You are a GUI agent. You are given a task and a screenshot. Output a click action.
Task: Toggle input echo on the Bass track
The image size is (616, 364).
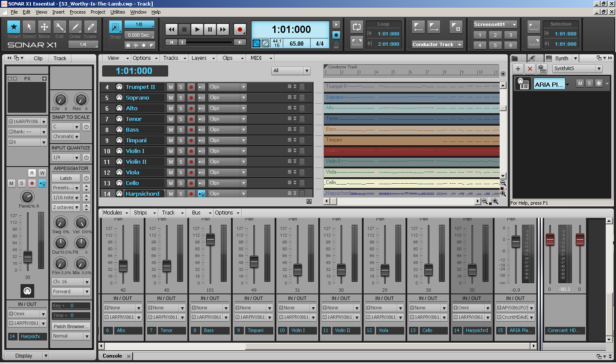pos(201,129)
